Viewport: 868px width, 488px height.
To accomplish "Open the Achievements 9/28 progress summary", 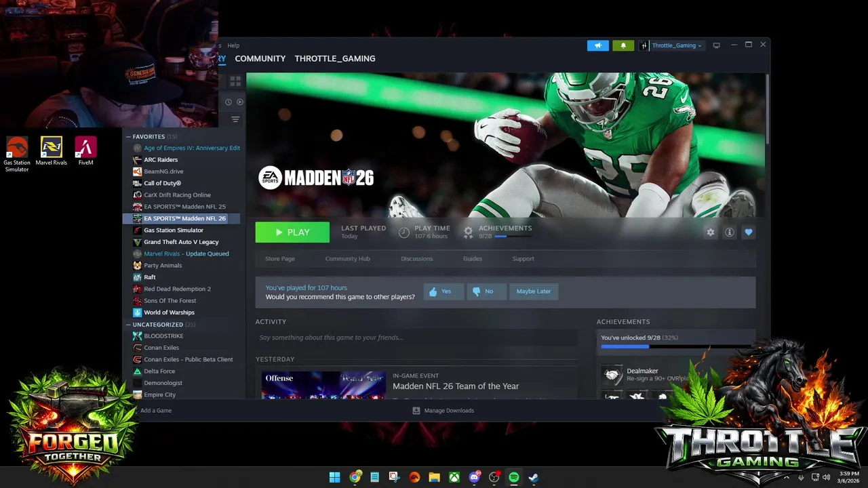I will 498,232.
